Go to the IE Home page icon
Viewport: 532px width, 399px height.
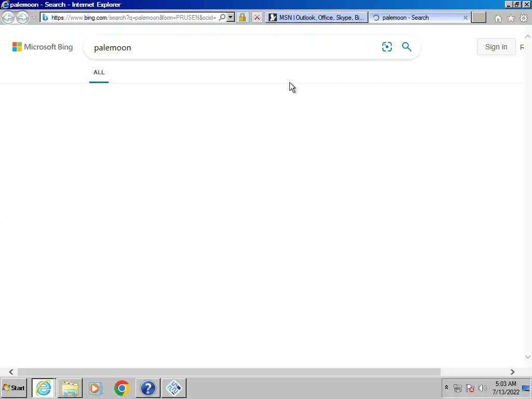tap(498, 18)
